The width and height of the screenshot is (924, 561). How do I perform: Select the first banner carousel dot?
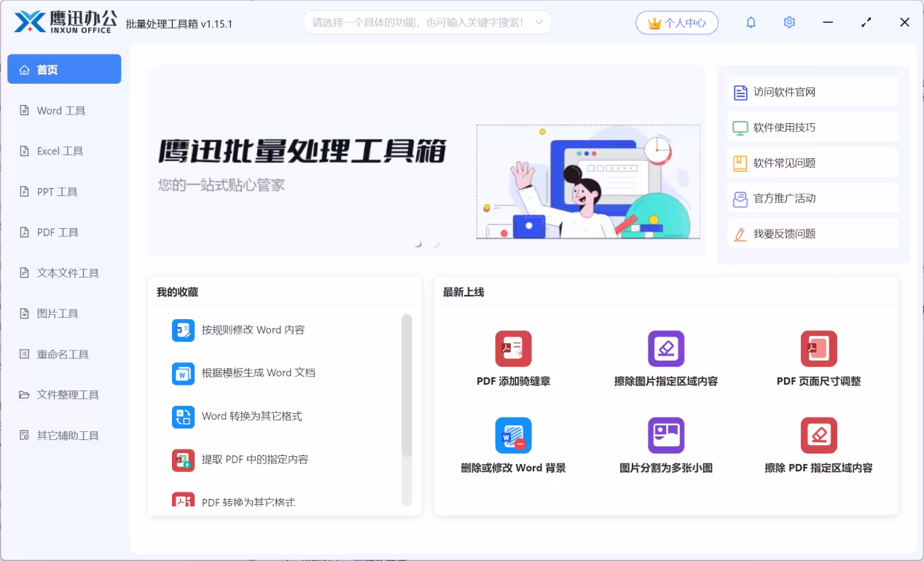pos(418,244)
